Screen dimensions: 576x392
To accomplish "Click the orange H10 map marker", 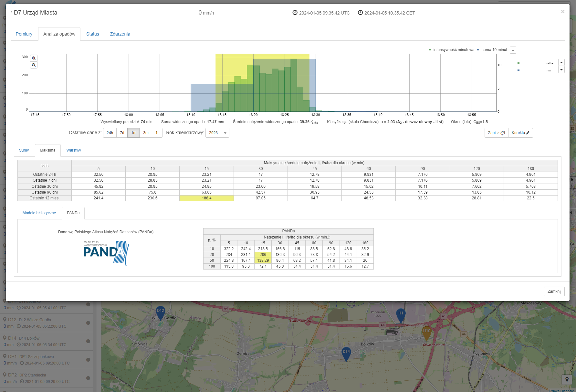I will (x=426, y=333).
